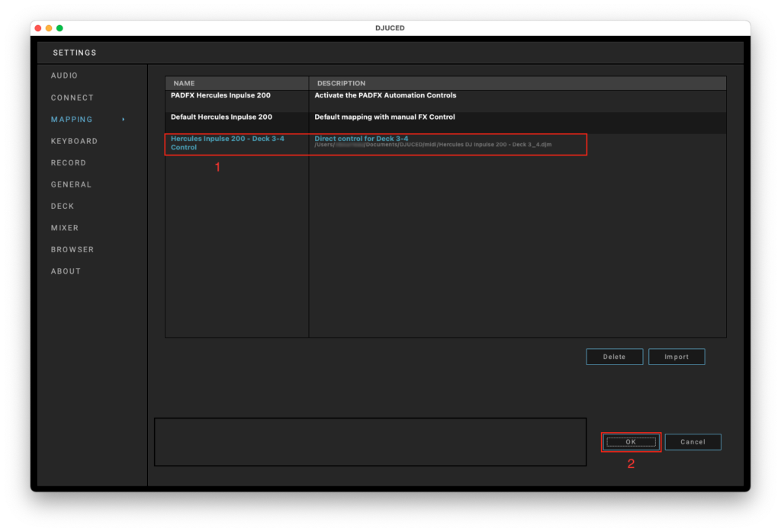Screen dimensions: 781x532
Task: Choose the Default Hercules Inpulse 200 mapping
Action: tap(221, 117)
